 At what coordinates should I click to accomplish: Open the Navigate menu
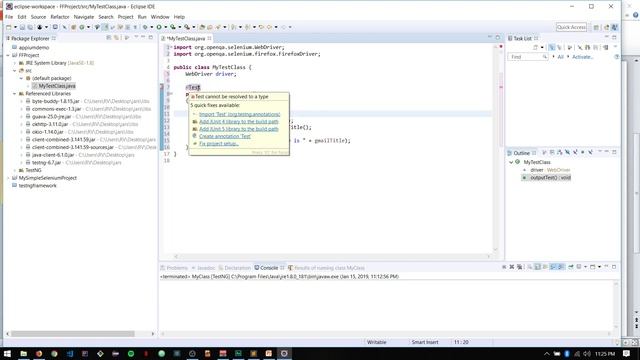coord(84,17)
